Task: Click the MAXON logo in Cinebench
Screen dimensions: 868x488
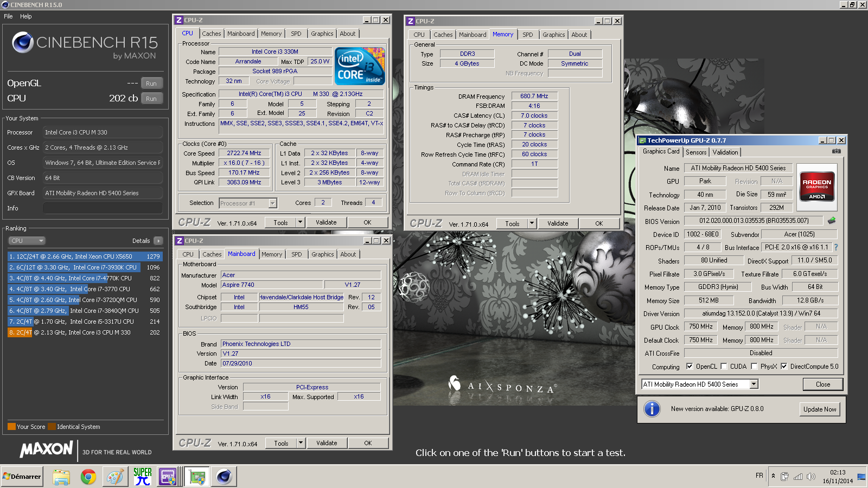Action: point(47,449)
